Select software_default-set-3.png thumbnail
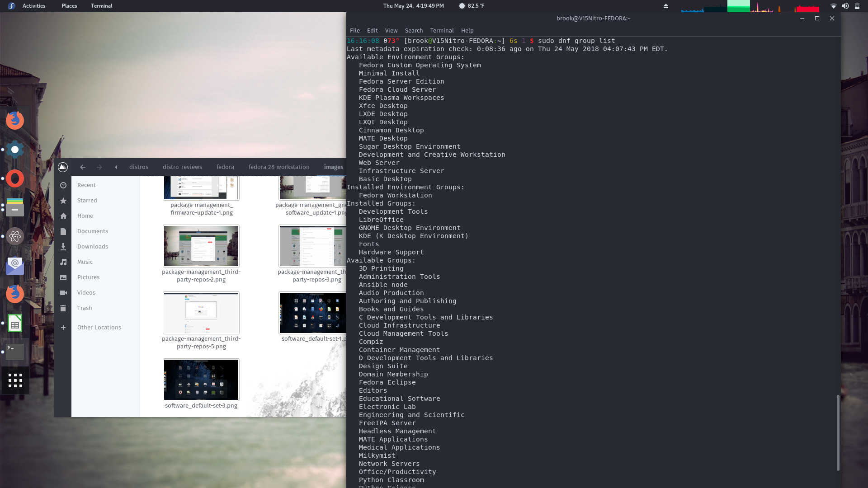Screen dimensions: 868x488 pyautogui.click(x=201, y=380)
